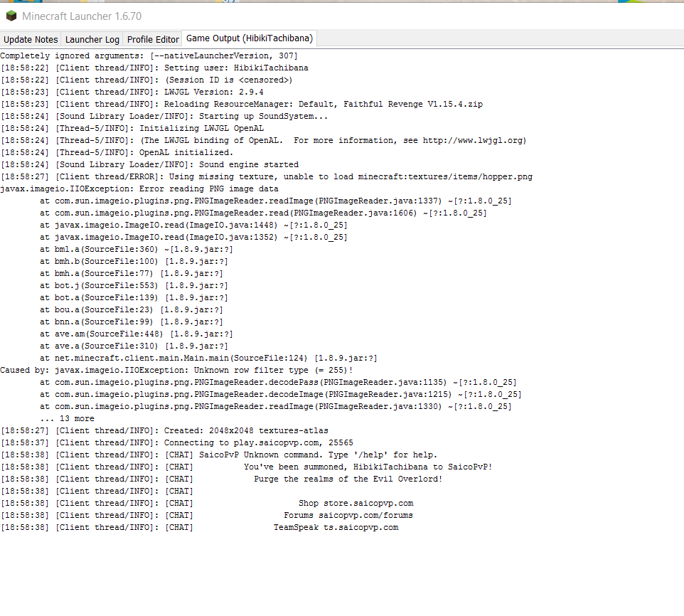Click the 'ave.am(SourceFile:448)' line
The image size is (684, 616).
(x=137, y=334)
